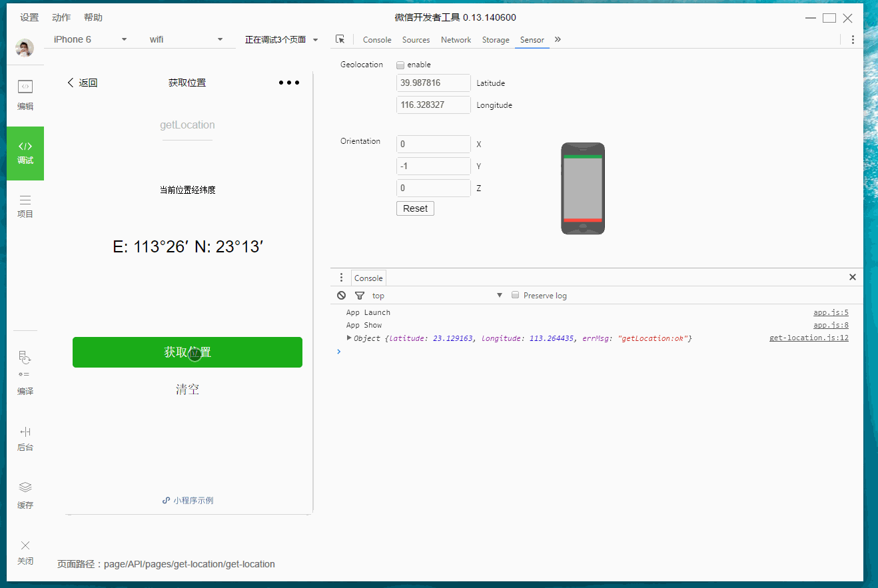The image size is (878, 588).
Task: Open the 设置 settings menu
Action: click(29, 17)
